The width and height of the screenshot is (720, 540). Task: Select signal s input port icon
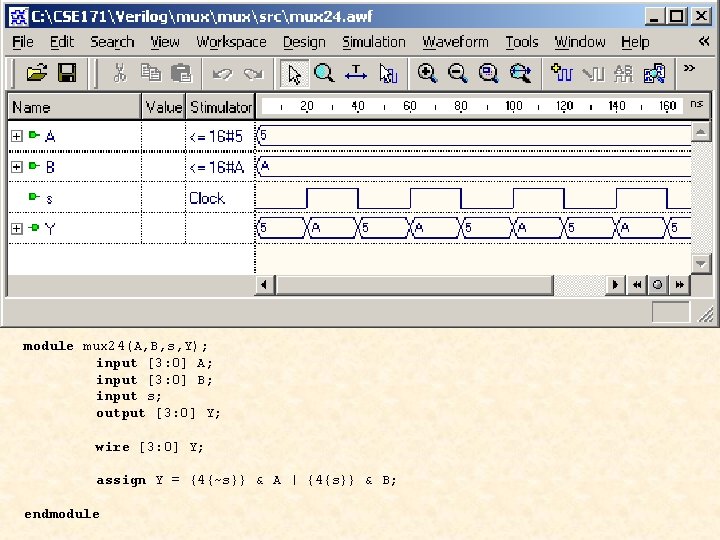34,197
